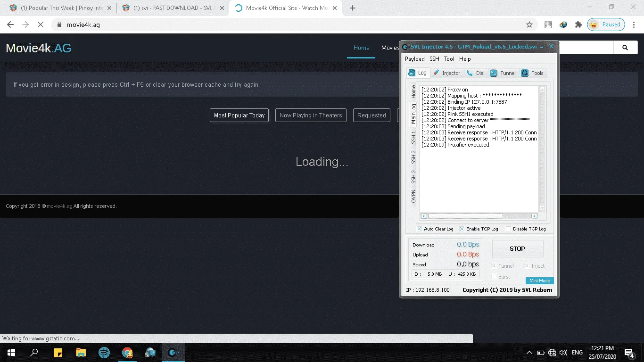The width and height of the screenshot is (644, 362).
Task: Switch to the Injector tab
Action: tap(446, 73)
